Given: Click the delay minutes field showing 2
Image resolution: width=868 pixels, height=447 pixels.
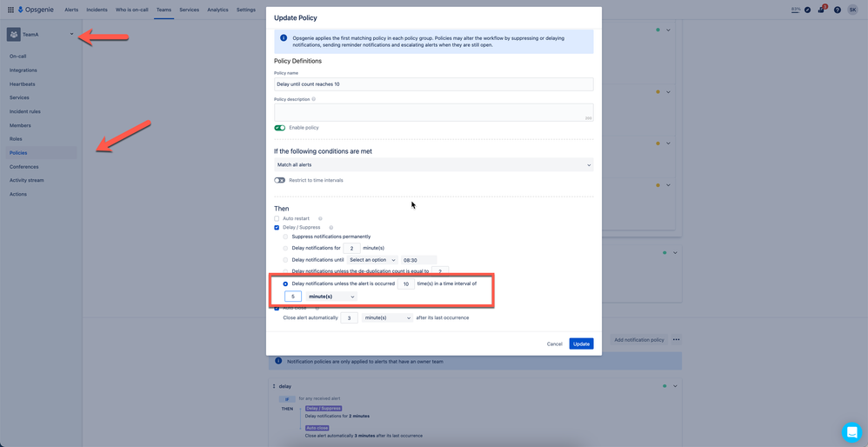Looking at the screenshot, I should tap(351, 248).
